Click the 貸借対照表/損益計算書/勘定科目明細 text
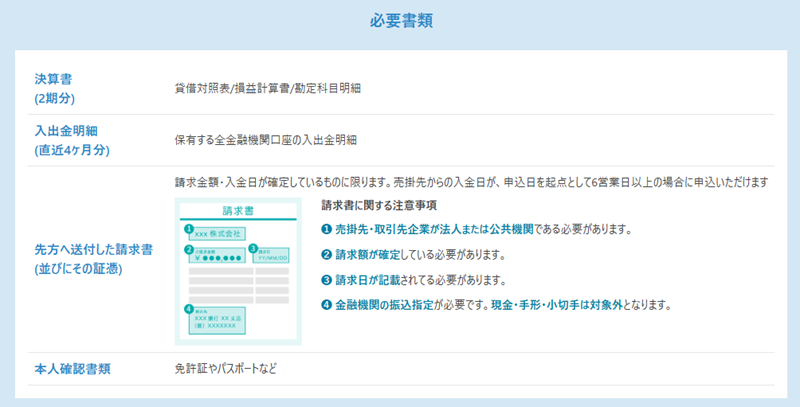Screen dimensions: 800x407 [x=267, y=88]
